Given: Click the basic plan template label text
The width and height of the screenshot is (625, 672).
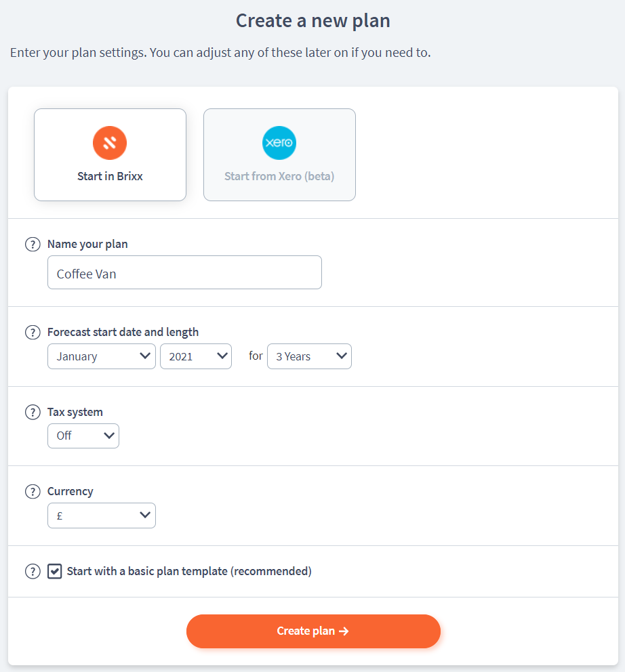Looking at the screenshot, I should (x=189, y=571).
